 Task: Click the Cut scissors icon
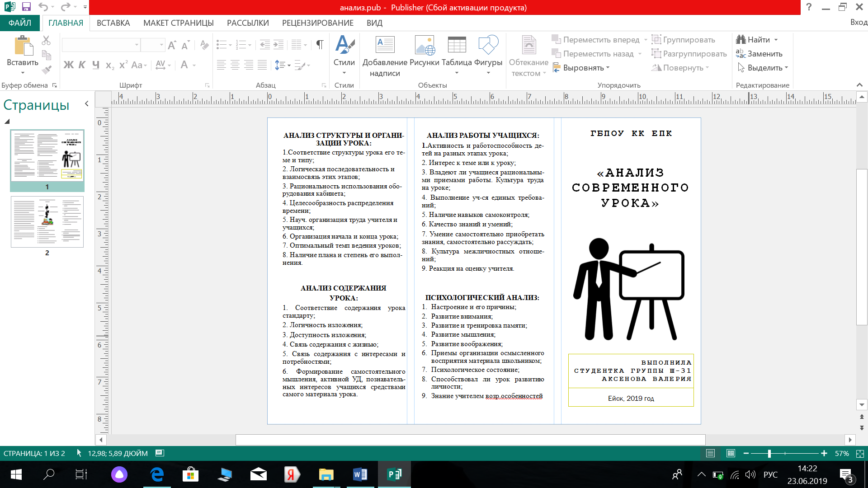[x=46, y=40]
